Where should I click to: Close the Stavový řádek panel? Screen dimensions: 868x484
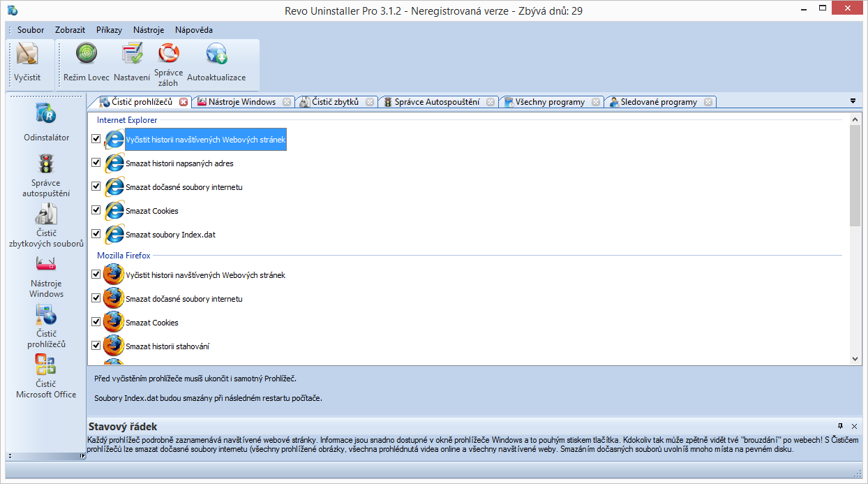click(854, 426)
